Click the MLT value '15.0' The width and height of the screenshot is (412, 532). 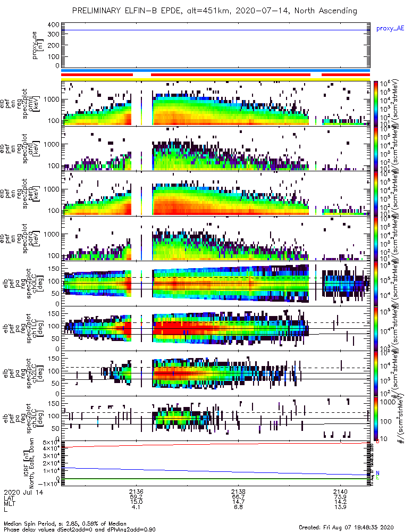coord(136,502)
